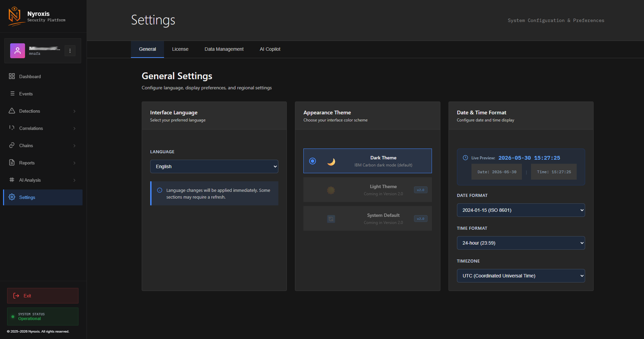Open Settings in the sidebar
This screenshot has height=339, width=644.
point(43,197)
